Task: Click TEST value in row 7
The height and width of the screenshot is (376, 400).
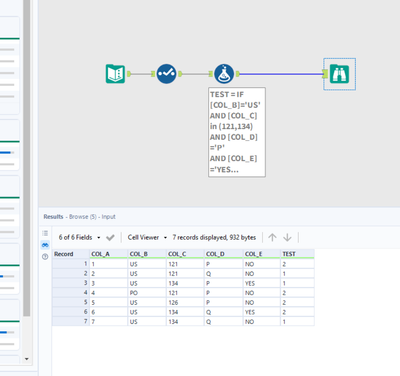Action: (297, 321)
